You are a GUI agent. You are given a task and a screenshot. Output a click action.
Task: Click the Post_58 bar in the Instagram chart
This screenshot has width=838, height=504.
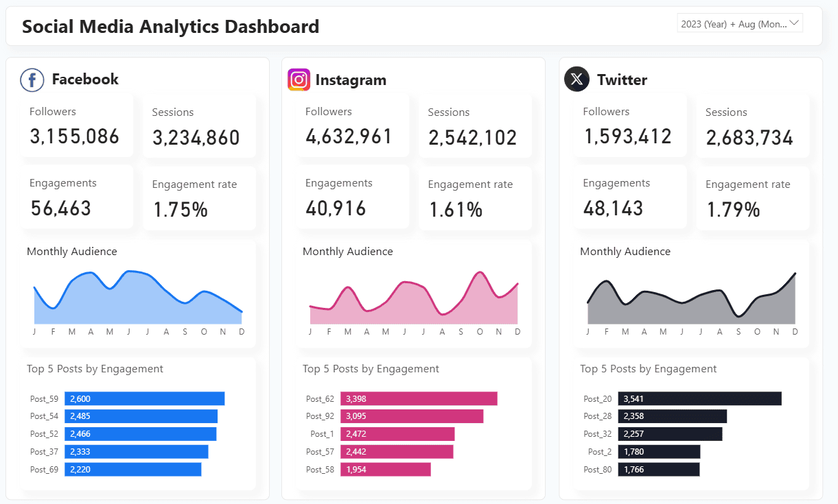point(386,469)
